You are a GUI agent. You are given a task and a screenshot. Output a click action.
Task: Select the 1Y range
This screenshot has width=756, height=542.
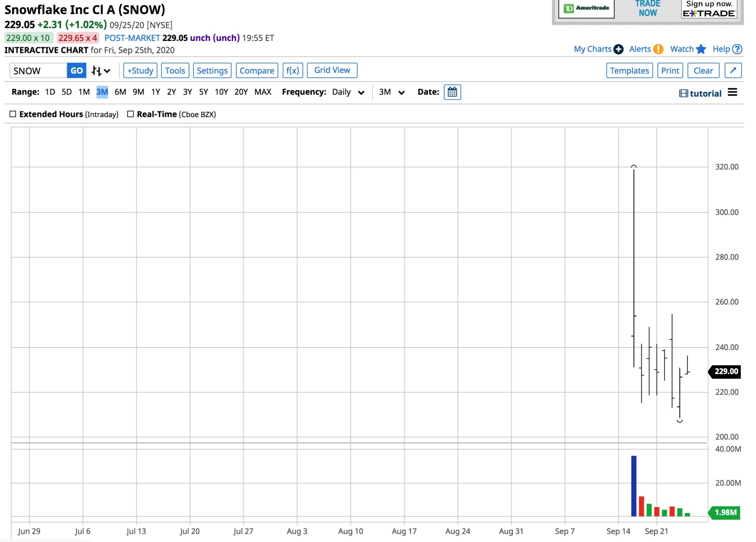(x=156, y=92)
